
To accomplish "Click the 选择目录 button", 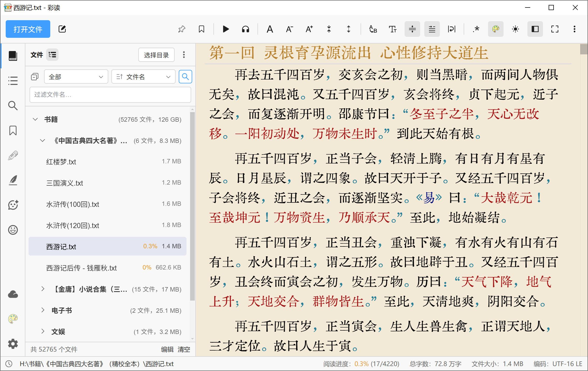I will [156, 55].
